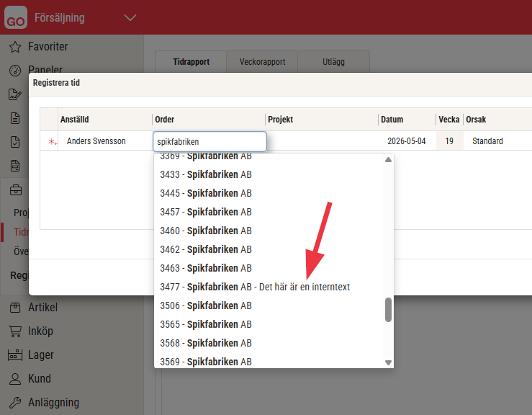Click the empty Projekt cell in row
532x415 pixels.
click(322, 141)
